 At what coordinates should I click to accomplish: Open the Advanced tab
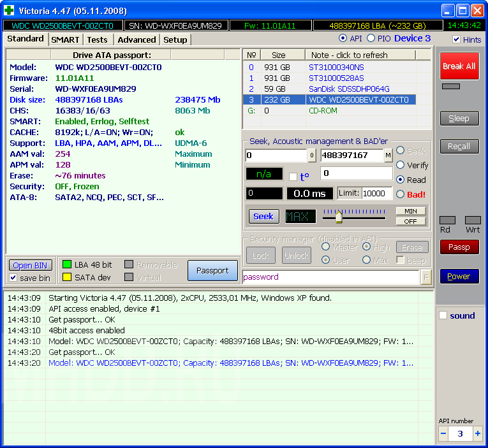click(137, 40)
